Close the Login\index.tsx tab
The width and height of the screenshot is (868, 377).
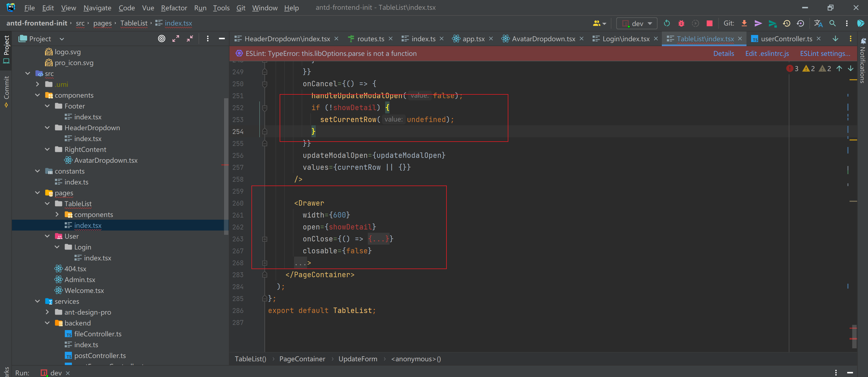click(656, 39)
